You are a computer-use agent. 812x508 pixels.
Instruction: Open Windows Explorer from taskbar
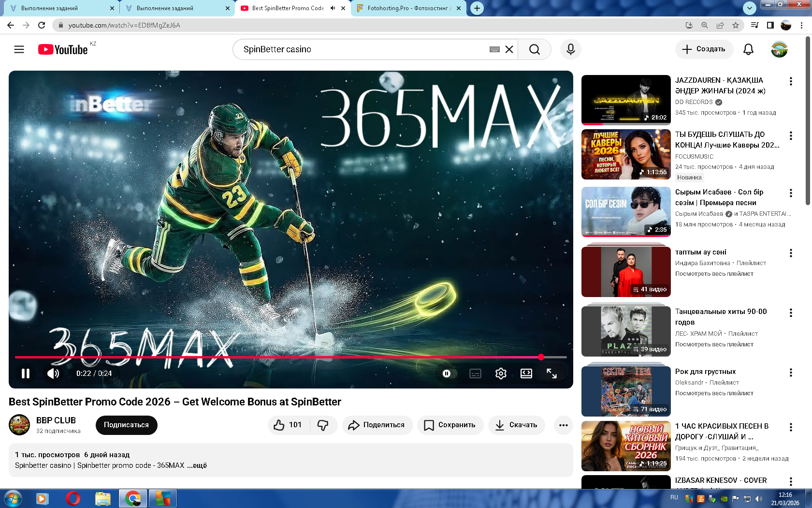[x=102, y=498]
